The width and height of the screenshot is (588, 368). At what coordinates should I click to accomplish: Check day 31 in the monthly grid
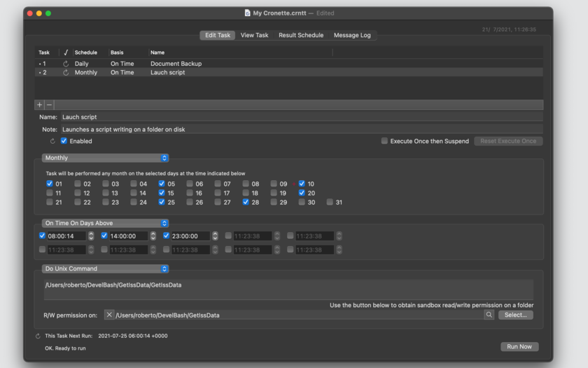330,202
